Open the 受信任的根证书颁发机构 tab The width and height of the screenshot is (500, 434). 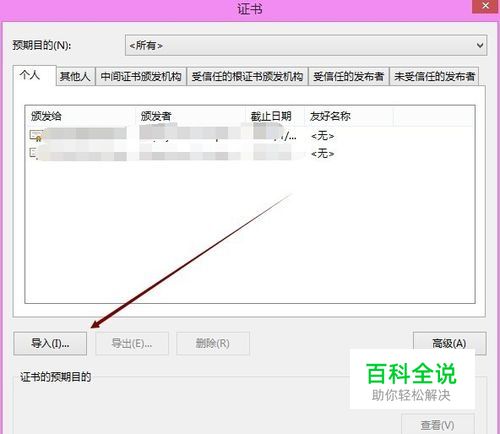point(247,76)
